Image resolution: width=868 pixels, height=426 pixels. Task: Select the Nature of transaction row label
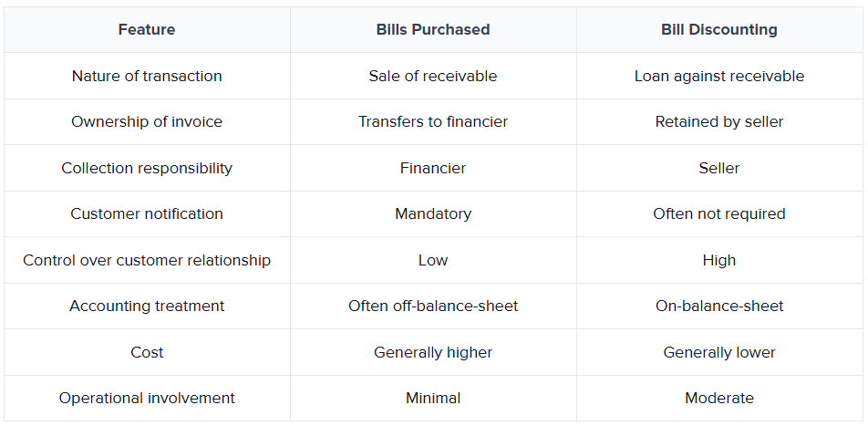pyautogui.click(x=147, y=77)
